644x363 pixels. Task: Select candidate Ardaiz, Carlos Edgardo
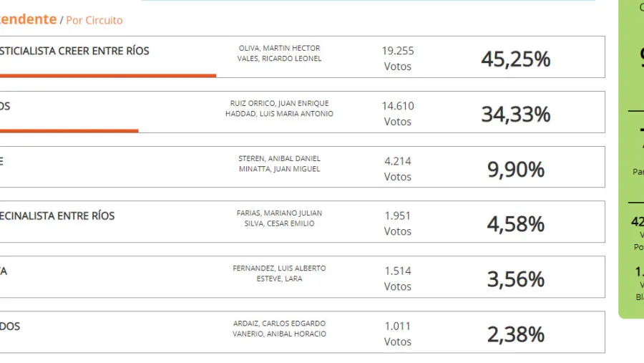[279, 324]
